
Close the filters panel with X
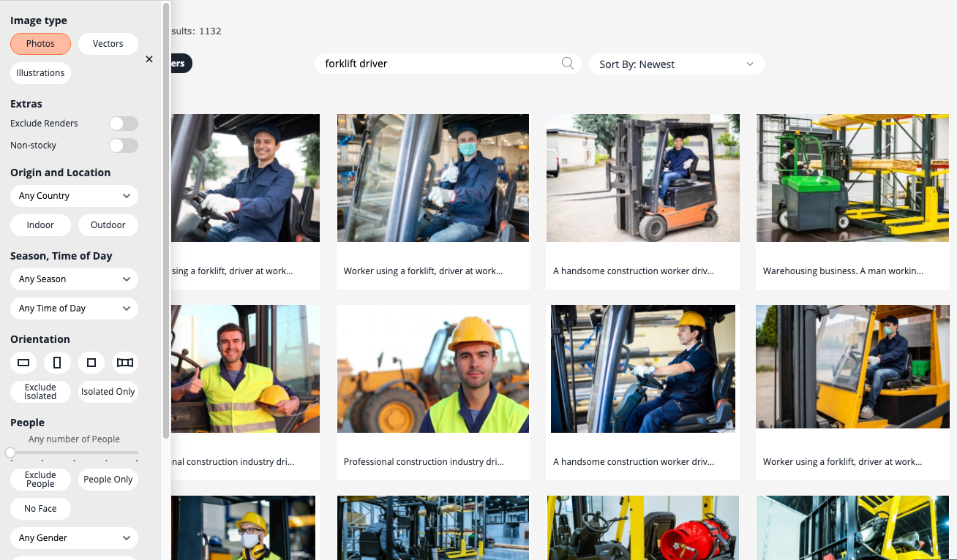(x=149, y=59)
